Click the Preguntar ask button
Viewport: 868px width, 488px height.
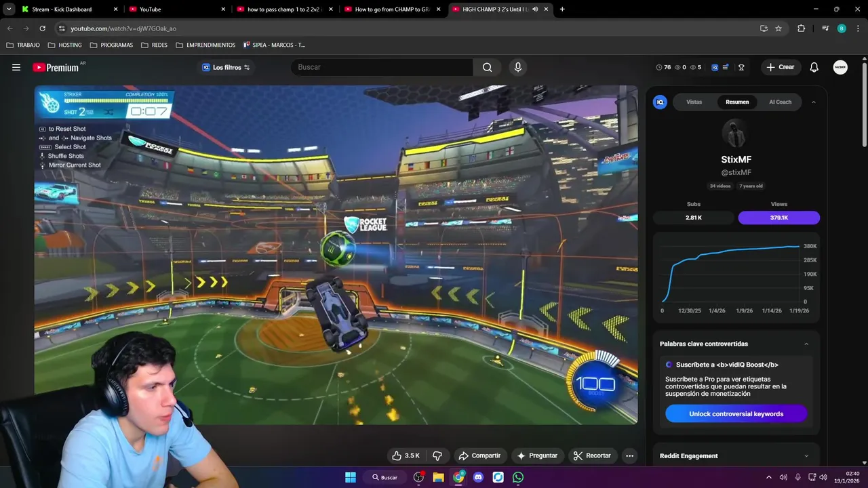(x=536, y=455)
